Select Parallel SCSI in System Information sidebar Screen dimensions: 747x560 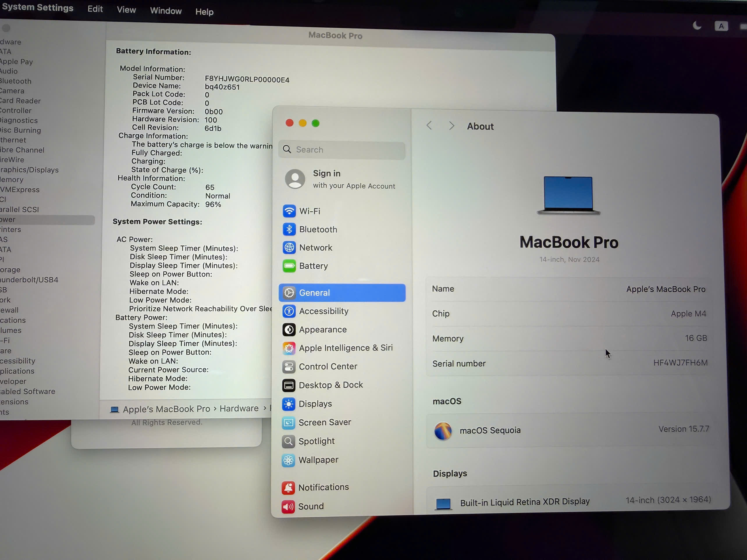(x=19, y=210)
